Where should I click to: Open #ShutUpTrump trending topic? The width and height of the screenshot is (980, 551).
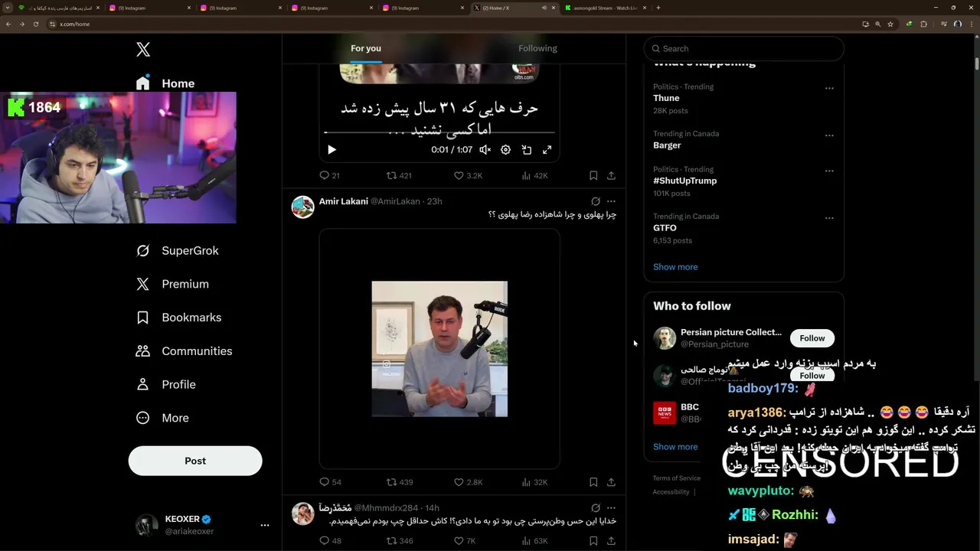pyautogui.click(x=684, y=181)
